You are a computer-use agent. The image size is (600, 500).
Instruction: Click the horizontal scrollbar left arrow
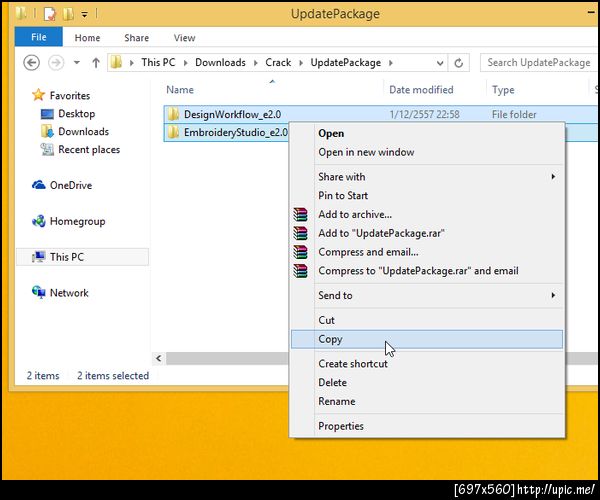tap(158, 358)
